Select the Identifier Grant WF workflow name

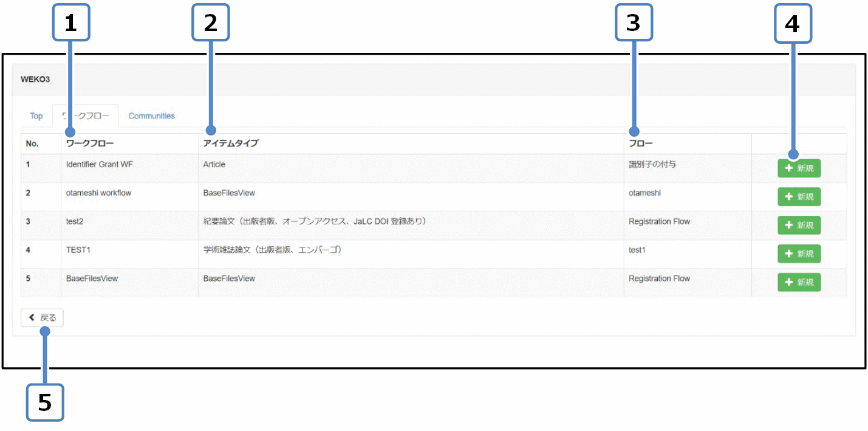(x=98, y=164)
